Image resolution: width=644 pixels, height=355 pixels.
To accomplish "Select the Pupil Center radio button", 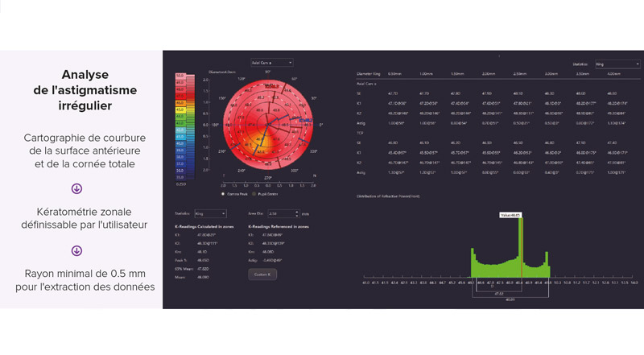I will pos(254,194).
